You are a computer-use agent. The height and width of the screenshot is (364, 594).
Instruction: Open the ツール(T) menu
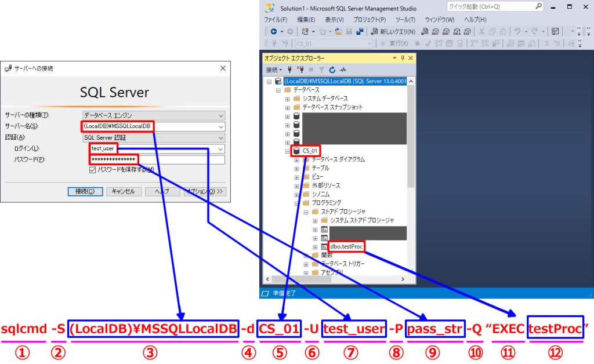point(402,20)
